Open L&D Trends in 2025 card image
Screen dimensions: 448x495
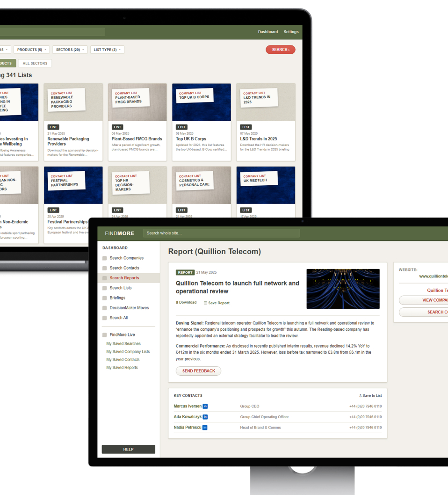pyautogui.click(x=266, y=102)
